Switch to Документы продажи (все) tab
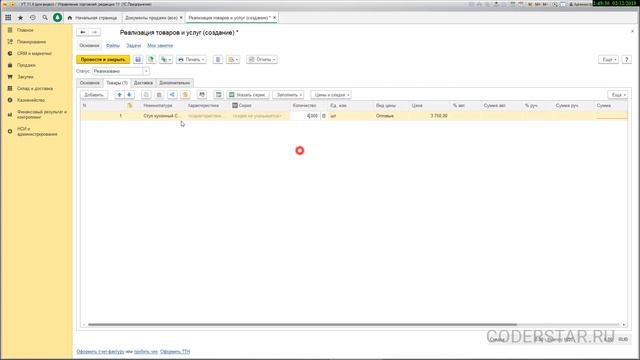Screen dimensions: 640x360 click(x=151, y=18)
